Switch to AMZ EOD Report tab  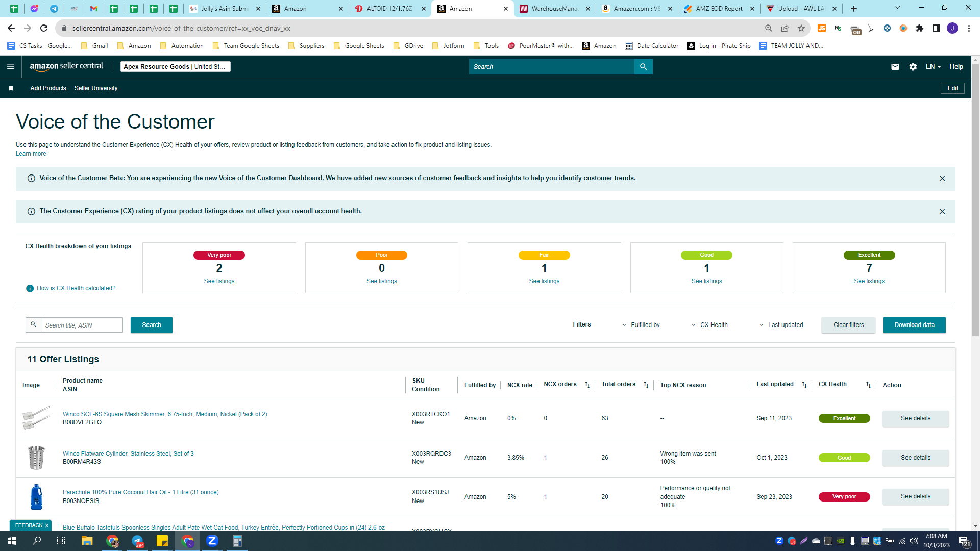coord(719,9)
